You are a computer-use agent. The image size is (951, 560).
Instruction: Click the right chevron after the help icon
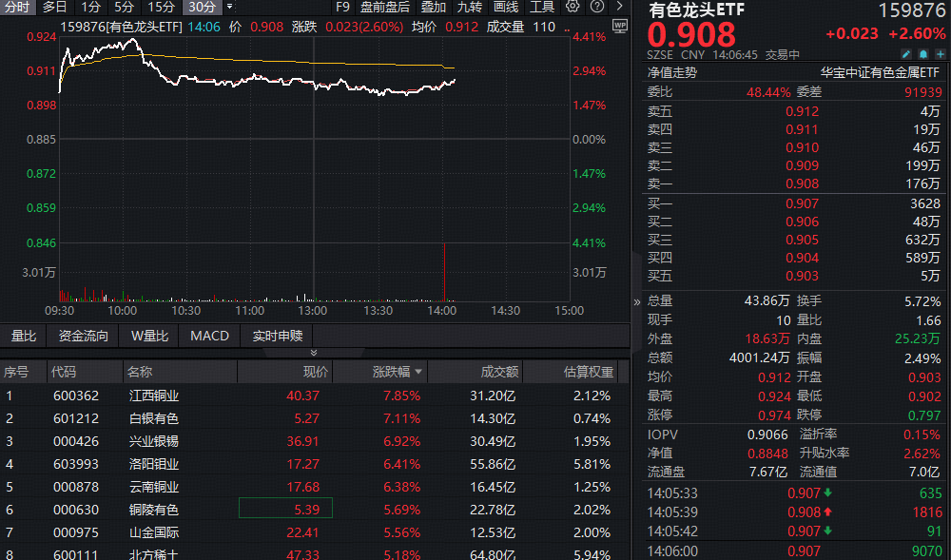[x=618, y=8]
